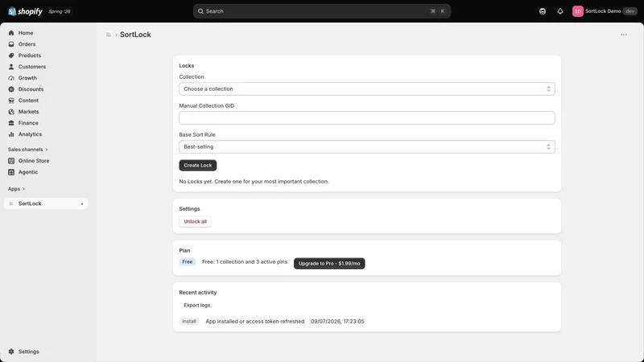Screen dimensions: 644x362
Task: Click the Manual Collection GID field
Action: tap(367, 117)
